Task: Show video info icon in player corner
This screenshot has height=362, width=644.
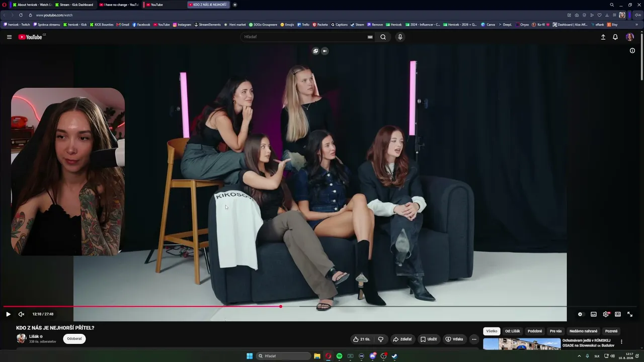Action: tap(632, 50)
